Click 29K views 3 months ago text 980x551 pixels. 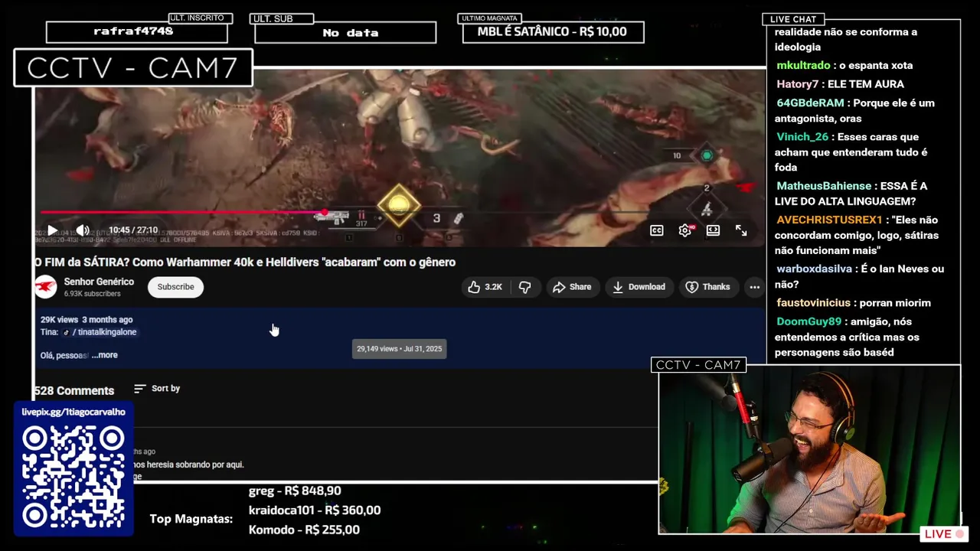87,319
